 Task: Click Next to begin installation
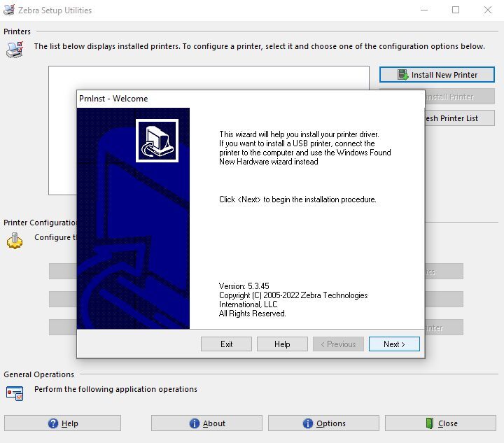[x=394, y=344]
